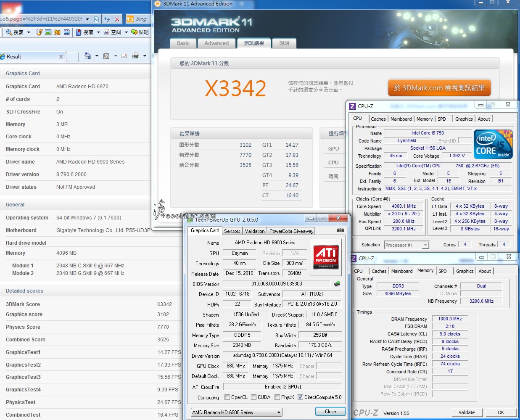
Task: Click the Close button in GPU-Z
Action: point(330,412)
